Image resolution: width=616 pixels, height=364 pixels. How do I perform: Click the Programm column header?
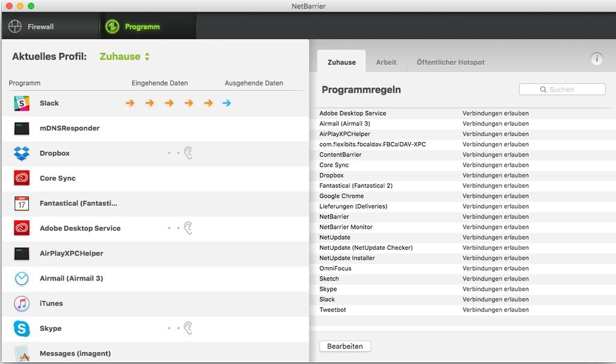click(x=24, y=83)
